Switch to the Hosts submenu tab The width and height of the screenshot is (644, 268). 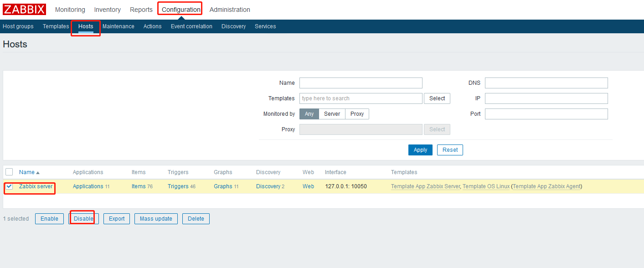86,26
